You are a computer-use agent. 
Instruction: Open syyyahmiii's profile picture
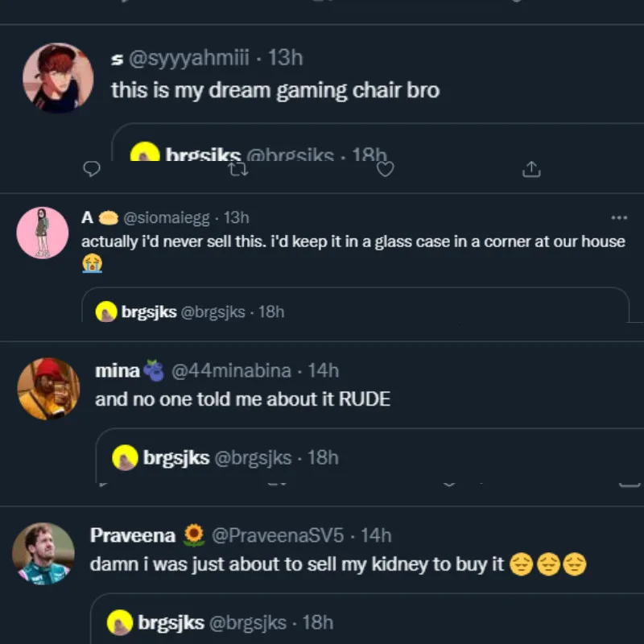tap(57, 78)
